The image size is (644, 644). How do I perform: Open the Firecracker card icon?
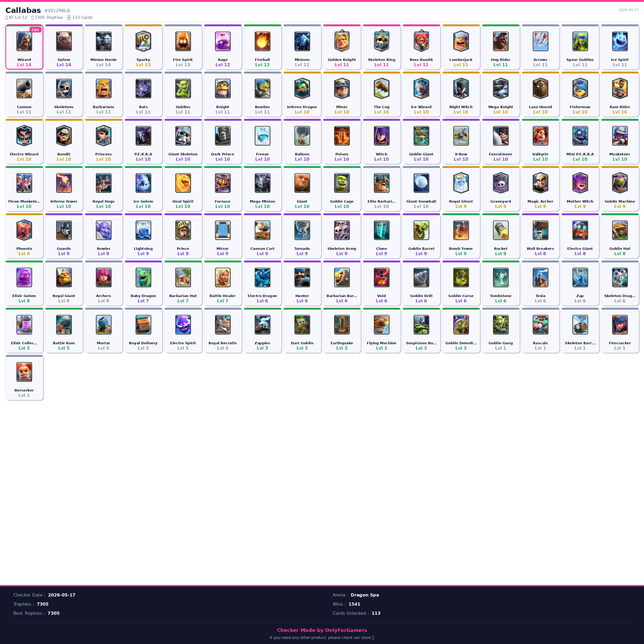[x=620, y=325]
